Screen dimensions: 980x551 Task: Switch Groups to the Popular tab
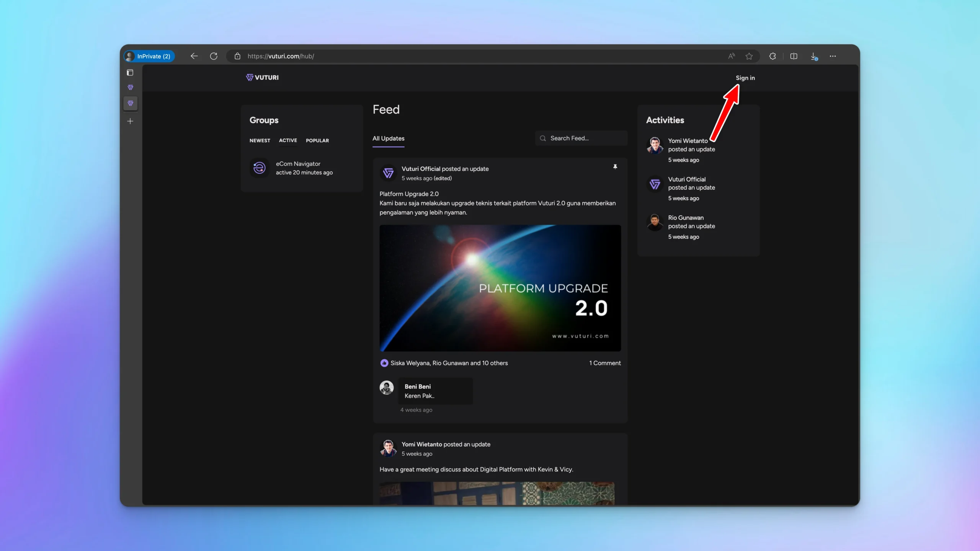click(x=317, y=140)
